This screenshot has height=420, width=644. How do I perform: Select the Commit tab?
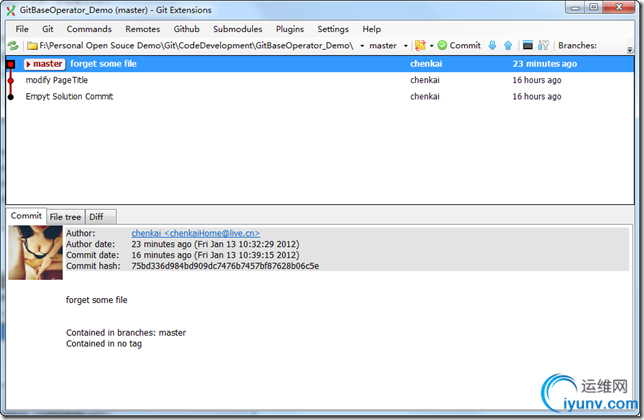pos(26,216)
